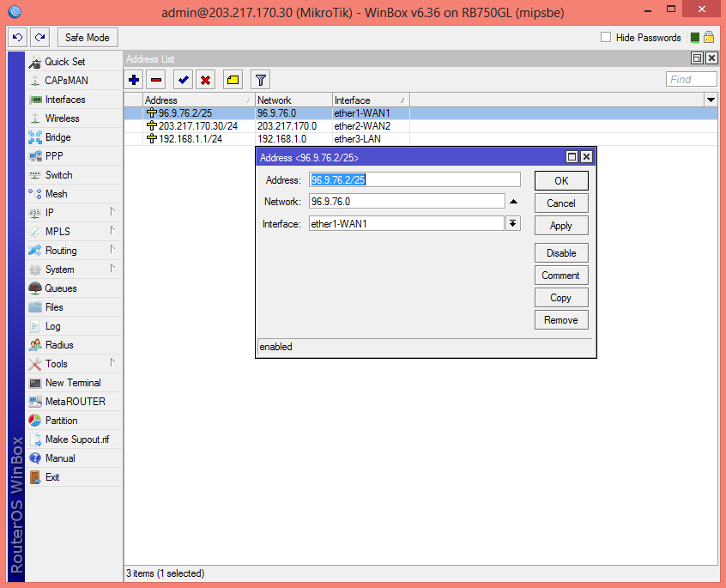The image size is (726, 588).
Task: Sort by Network column header
Action: click(x=293, y=100)
